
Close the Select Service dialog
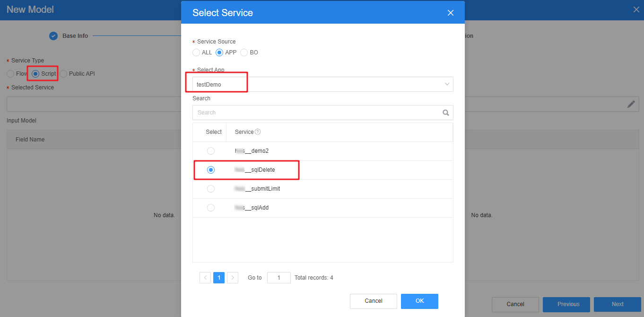pyautogui.click(x=451, y=13)
